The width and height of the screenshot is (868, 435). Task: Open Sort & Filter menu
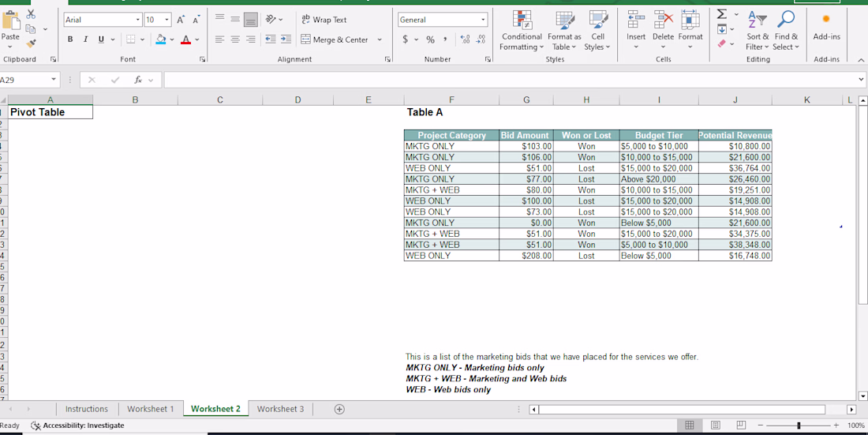point(758,31)
